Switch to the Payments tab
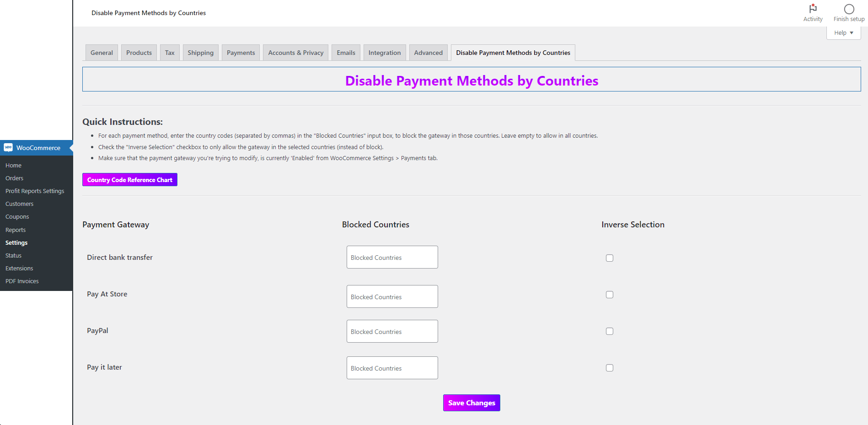 [241, 52]
